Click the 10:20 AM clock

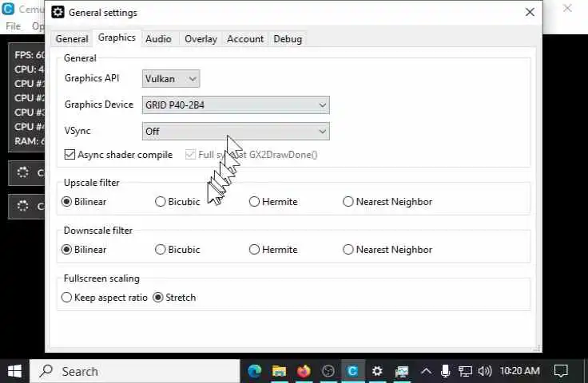519,371
